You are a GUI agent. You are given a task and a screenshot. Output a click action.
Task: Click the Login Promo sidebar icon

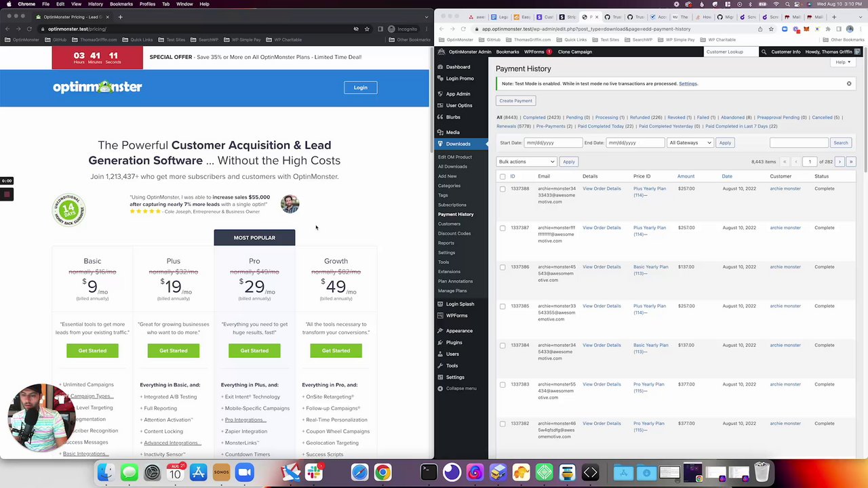point(440,79)
